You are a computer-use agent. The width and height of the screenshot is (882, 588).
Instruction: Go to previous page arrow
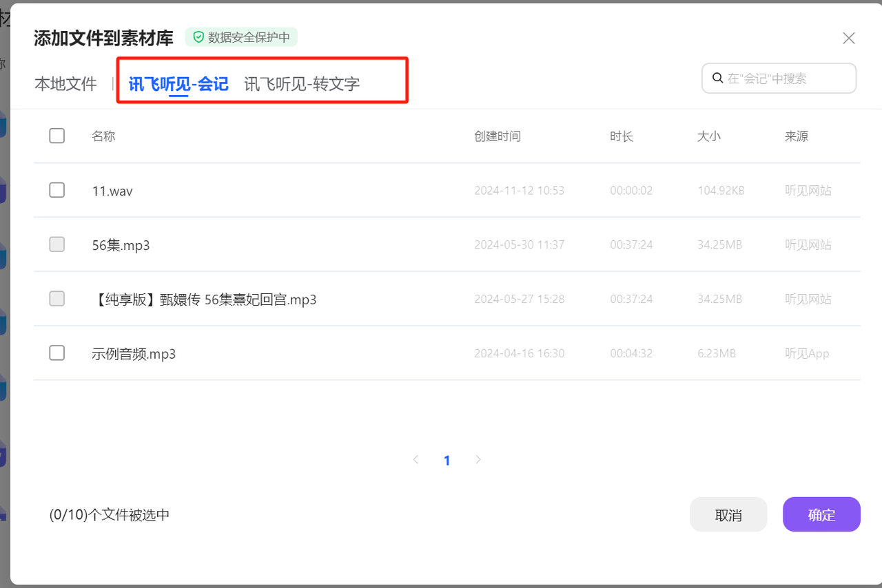click(416, 459)
